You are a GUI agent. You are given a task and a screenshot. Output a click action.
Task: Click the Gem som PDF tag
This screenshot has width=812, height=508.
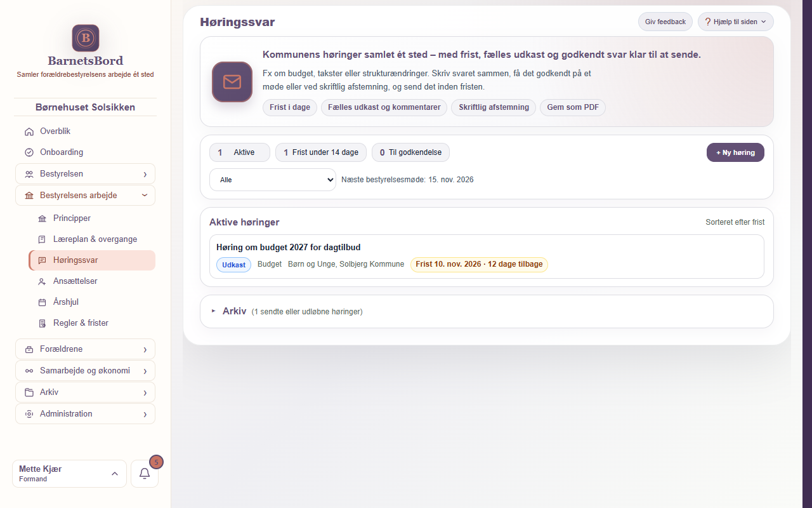coord(573,107)
